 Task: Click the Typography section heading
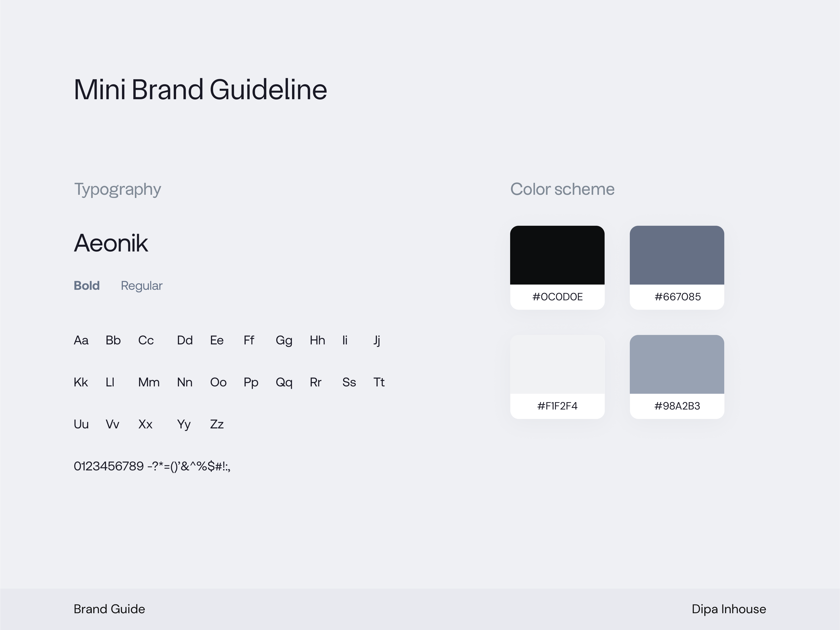click(117, 189)
